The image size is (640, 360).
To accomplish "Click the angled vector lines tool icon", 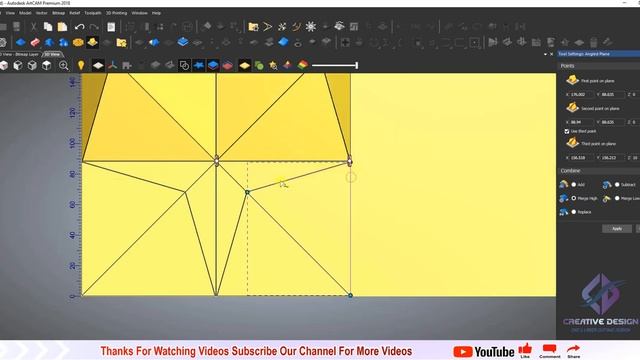I will pos(268,27).
